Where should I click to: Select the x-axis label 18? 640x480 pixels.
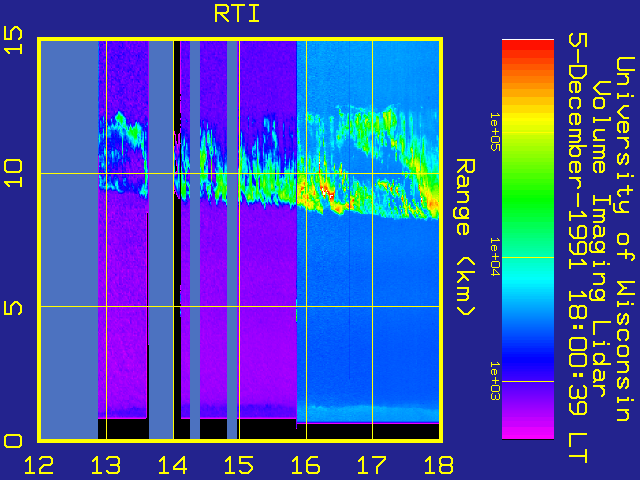[439, 465]
